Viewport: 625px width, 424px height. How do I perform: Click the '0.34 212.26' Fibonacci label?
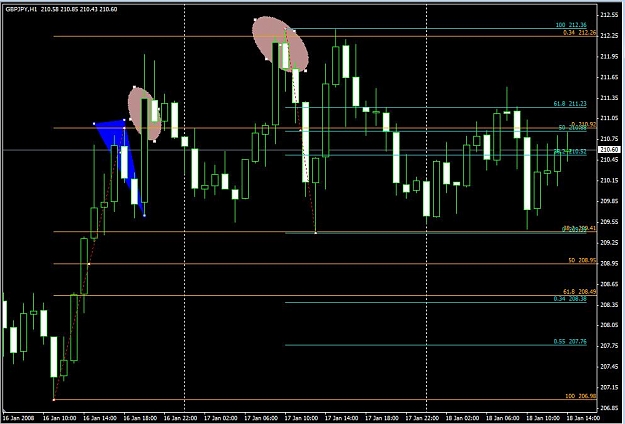click(x=580, y=33)
